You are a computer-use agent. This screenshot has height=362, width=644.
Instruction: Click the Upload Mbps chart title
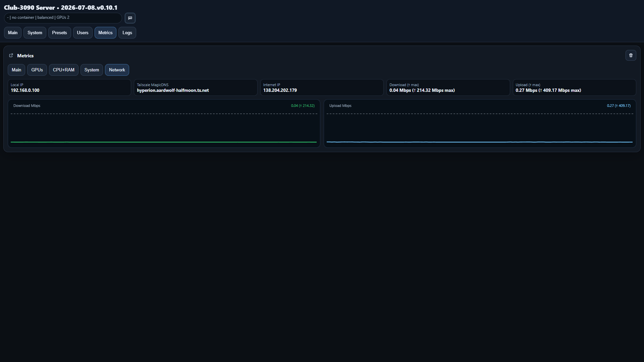(x=340, y=106)
